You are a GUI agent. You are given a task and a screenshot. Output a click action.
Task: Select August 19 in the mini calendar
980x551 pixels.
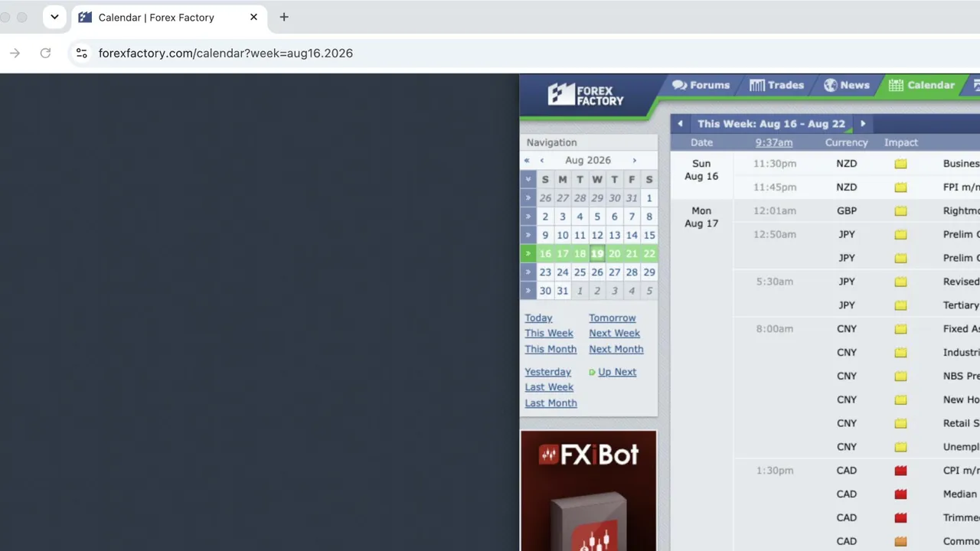pyautogui.click(x=597, y=253)
